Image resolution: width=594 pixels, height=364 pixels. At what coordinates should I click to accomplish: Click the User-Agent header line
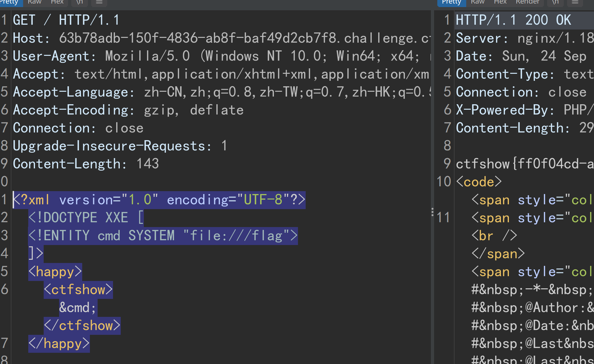coord(221,56)
